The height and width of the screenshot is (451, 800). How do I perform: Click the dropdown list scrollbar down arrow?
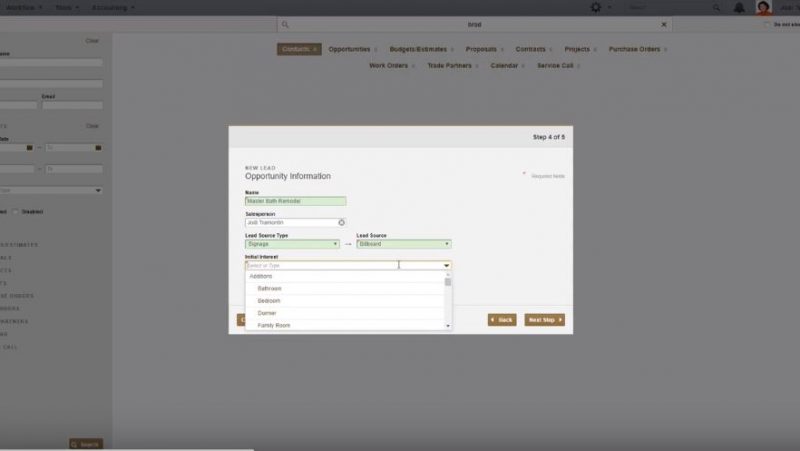448,326
